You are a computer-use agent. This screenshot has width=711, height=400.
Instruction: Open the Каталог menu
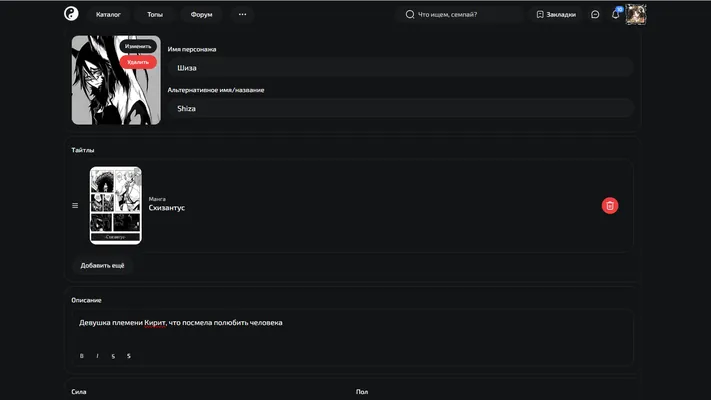click(x=108, y=15)
